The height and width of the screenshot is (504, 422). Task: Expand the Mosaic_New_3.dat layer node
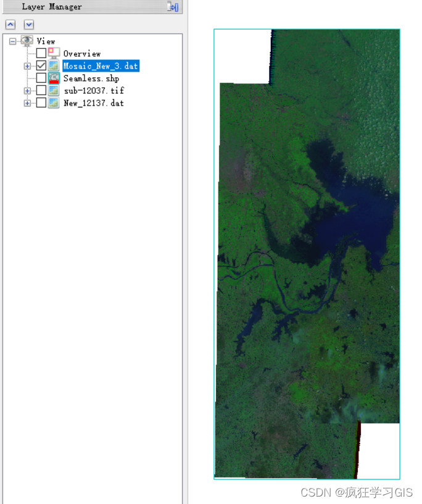27,66
